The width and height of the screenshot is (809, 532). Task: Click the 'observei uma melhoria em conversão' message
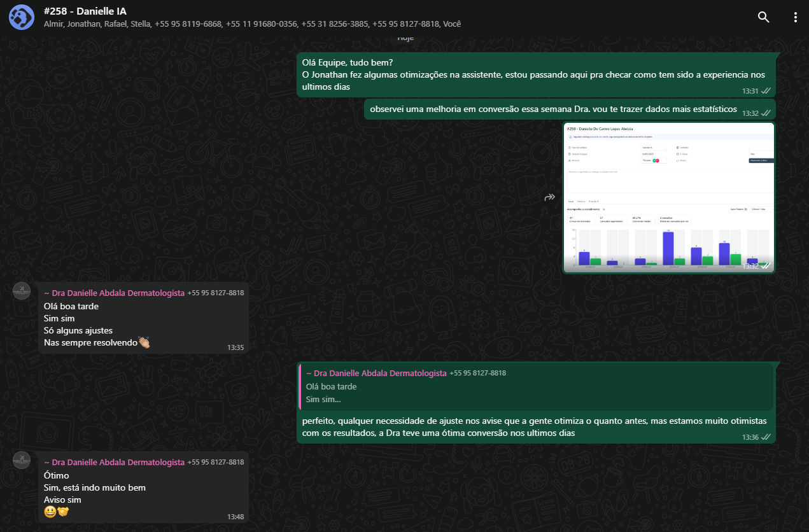[x=554, y=109]
